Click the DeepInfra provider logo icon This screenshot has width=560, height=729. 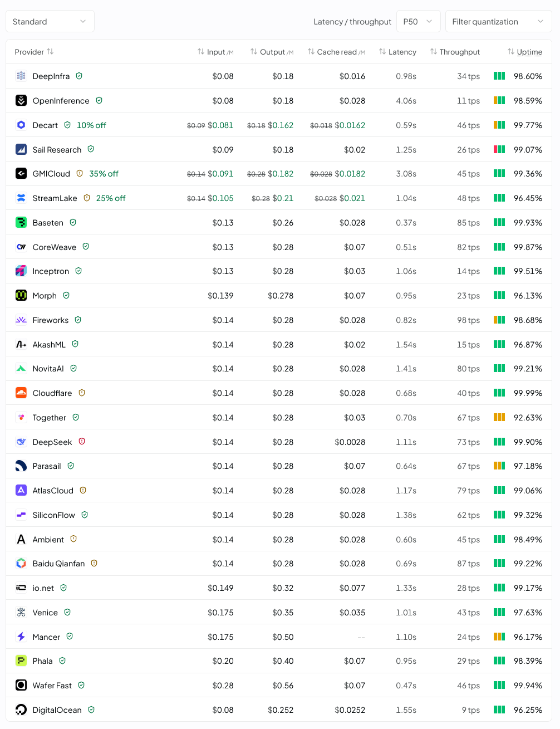tap(21, 76)
